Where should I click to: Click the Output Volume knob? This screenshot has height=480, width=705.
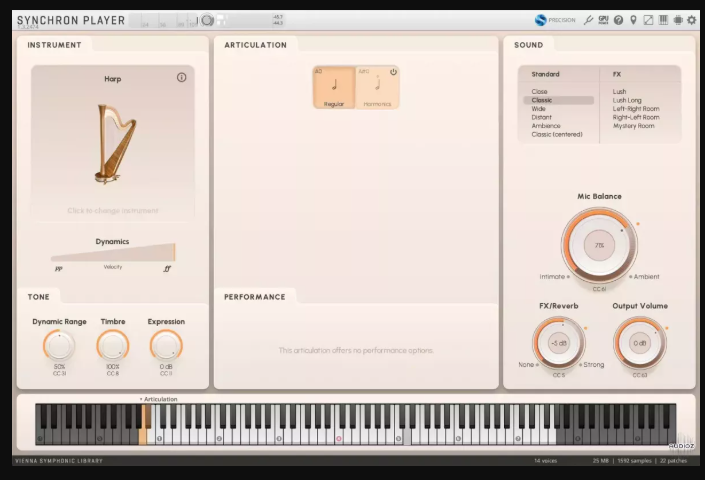(639, 343)
